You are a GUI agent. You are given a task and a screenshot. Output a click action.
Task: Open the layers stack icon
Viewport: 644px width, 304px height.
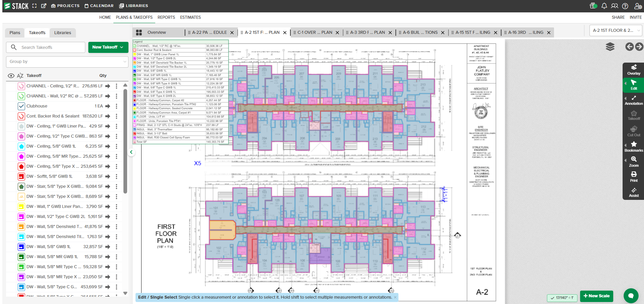tap(610, 47)
